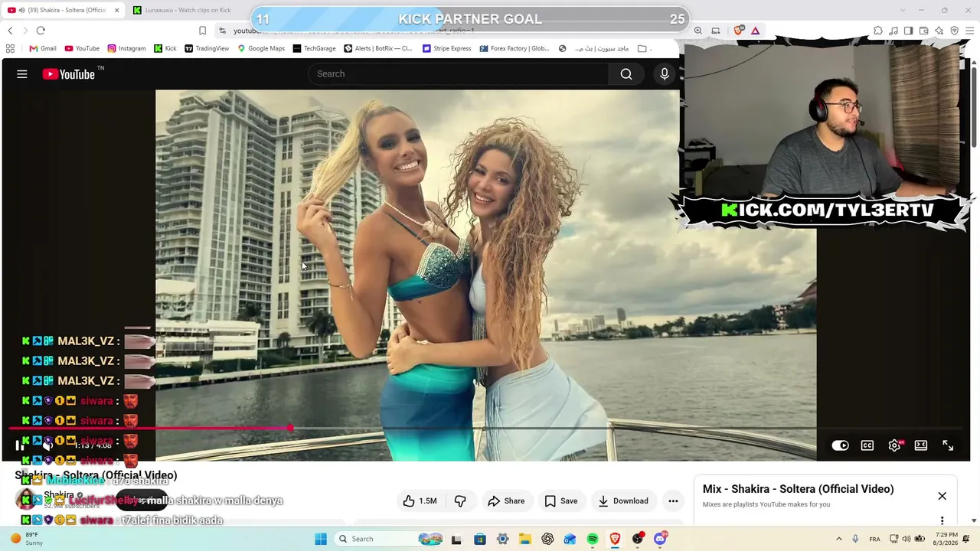
Task: Open the Forex Factory bookmark
Action: coord(514,48)
